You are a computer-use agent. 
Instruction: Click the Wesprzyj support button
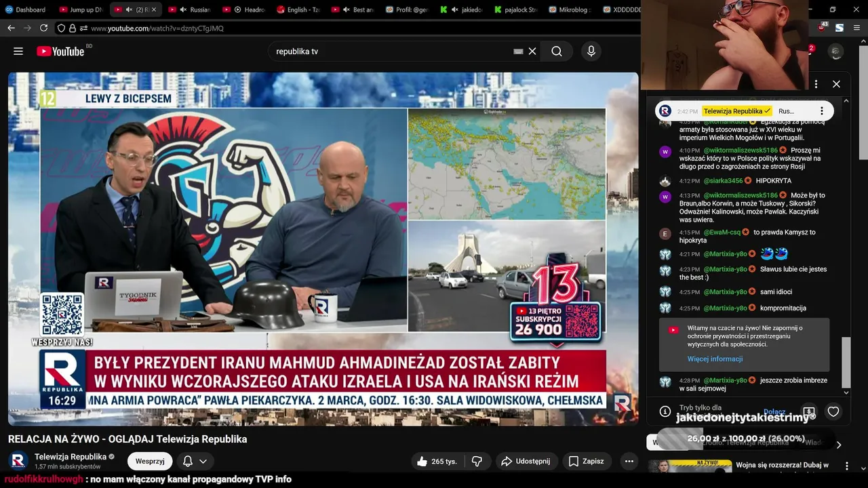coord(150,461)
